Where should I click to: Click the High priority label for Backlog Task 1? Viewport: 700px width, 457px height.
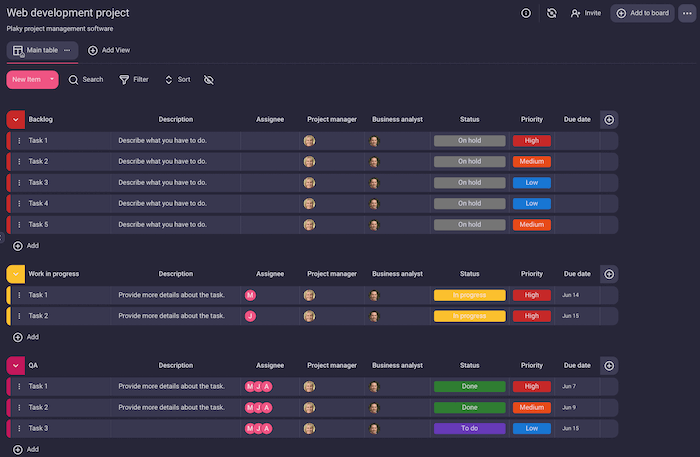click(x=532, y=141)
